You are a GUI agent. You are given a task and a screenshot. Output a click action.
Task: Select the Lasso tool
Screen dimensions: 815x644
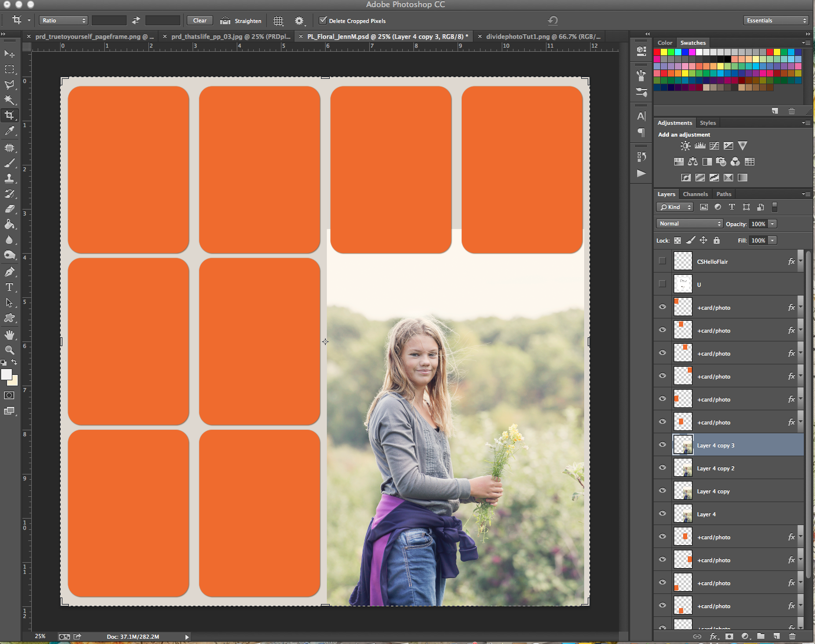click(9, 85)
